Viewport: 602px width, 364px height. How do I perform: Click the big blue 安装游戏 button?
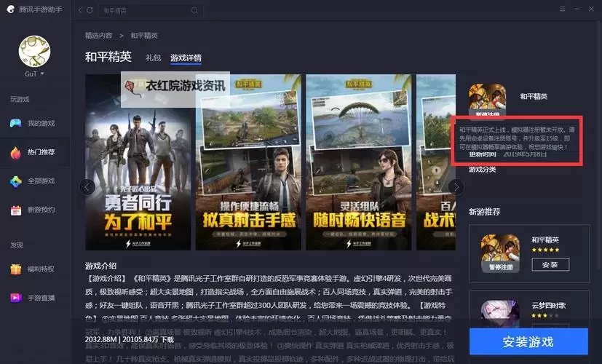(x=528, y=341)
